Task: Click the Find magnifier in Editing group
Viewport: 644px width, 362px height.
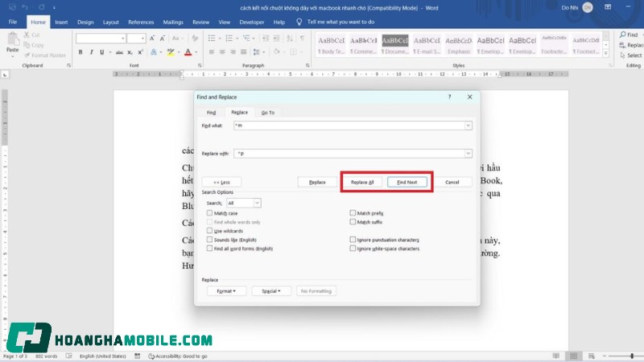Action: (621, 35)
